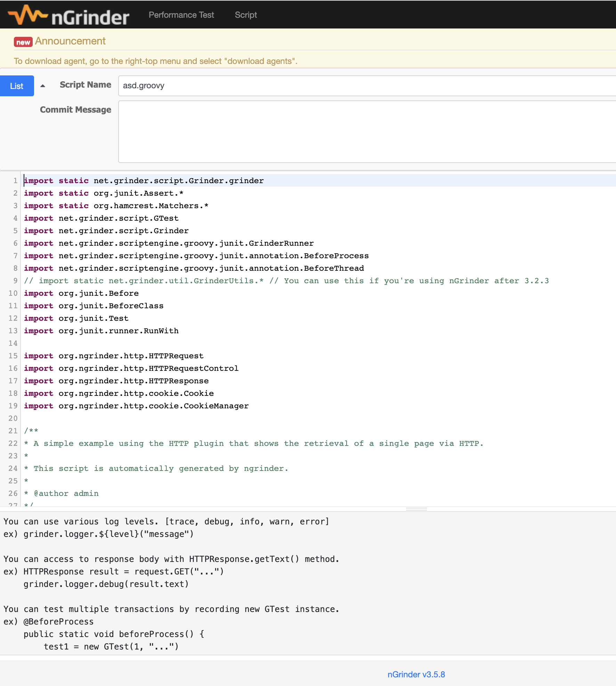Click the download agent announcement message
The width and height of the screenshot is (616, 686).
[156, 61]
